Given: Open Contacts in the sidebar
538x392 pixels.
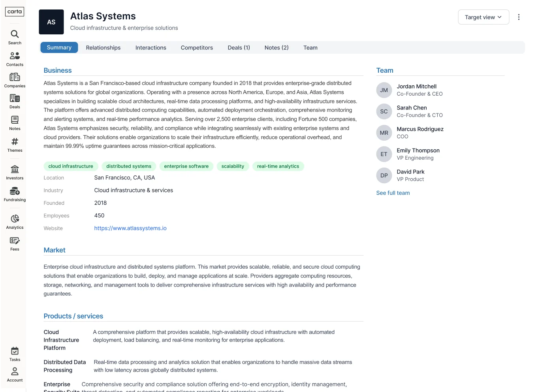Looking at the screenshot, I should pos(15,59).
